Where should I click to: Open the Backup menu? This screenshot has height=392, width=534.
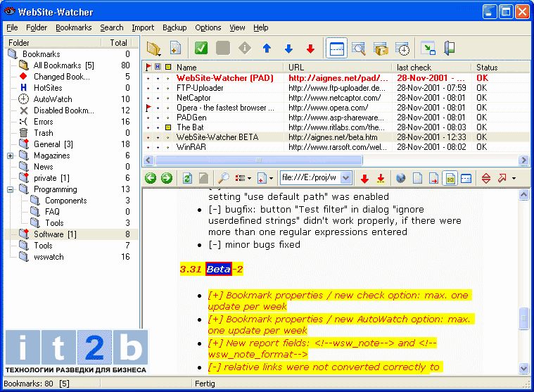(174, 27)
